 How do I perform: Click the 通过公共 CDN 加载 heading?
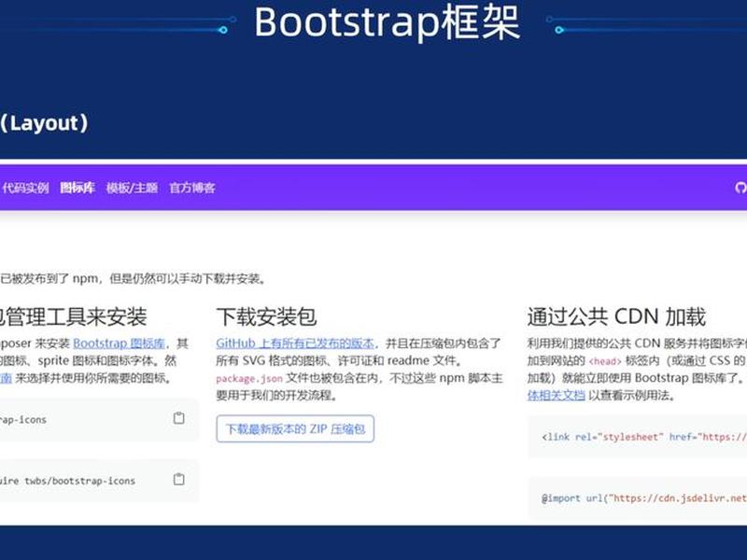616,317
